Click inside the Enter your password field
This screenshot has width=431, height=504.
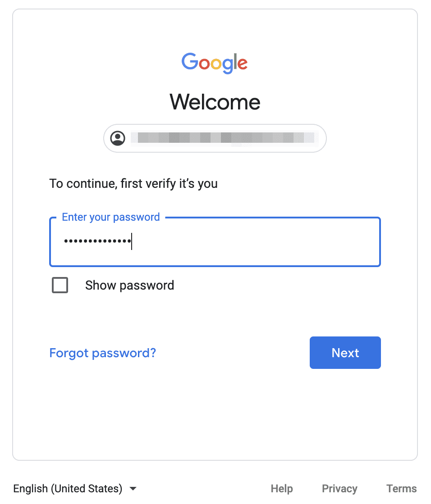click(x=215, y=242)
